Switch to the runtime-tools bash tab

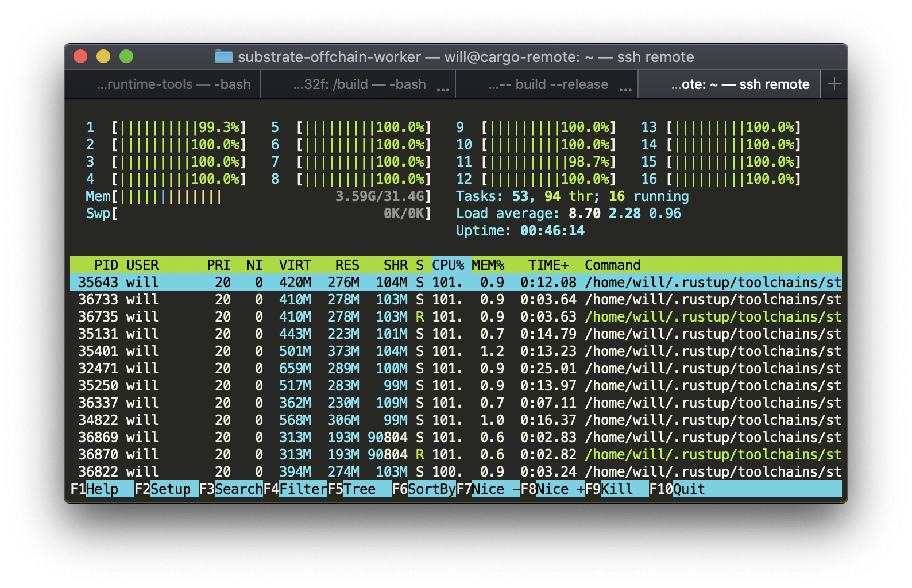(x=163, y=84)
